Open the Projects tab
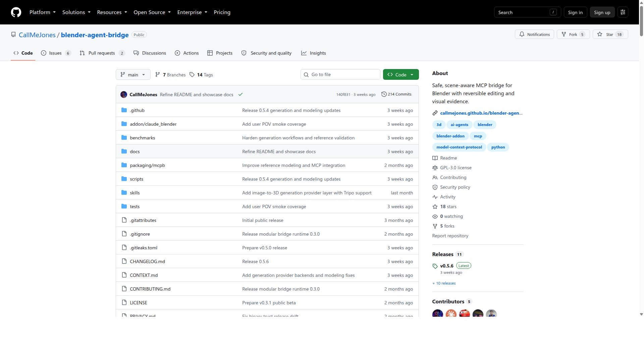Screen dimensions: 644x362 tap(220, 53)
